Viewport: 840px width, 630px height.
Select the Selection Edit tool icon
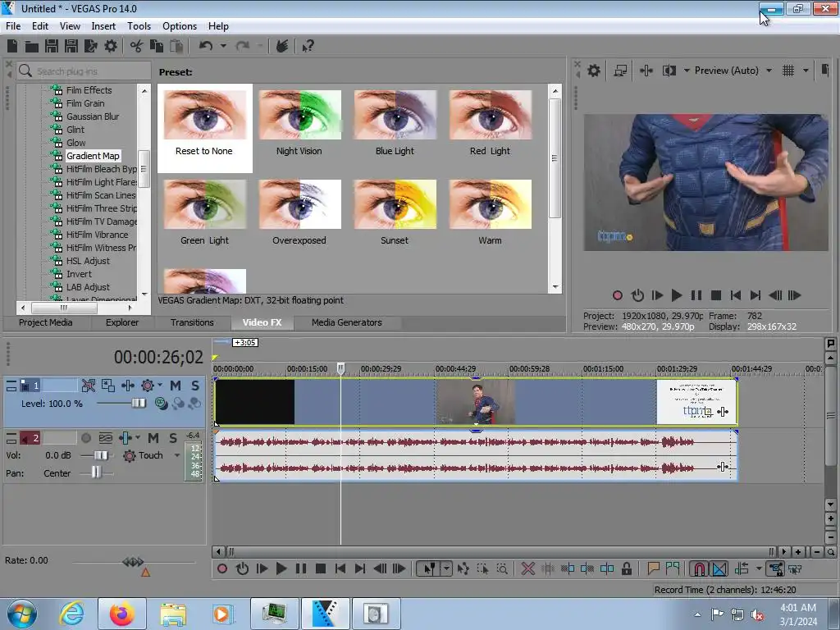click(482, 568)
